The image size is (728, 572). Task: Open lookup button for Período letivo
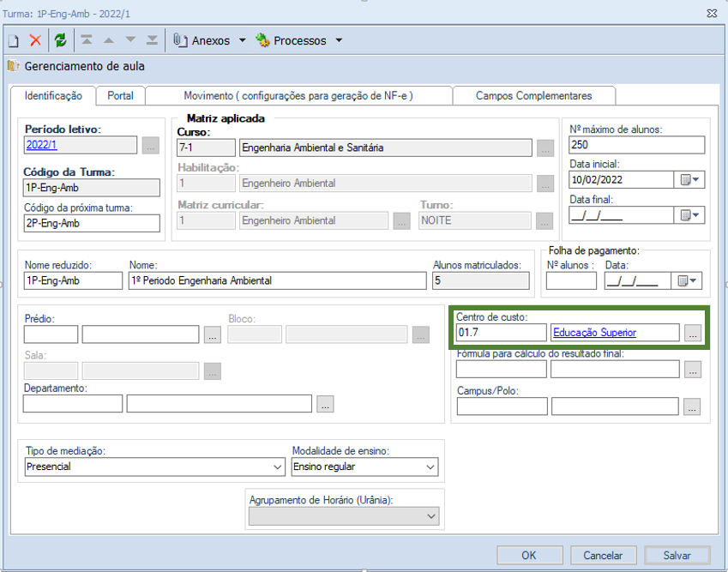click(150, 146)
